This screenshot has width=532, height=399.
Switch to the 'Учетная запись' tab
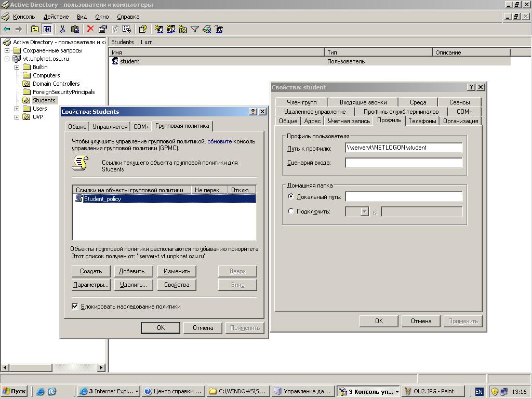coord(349,121)
